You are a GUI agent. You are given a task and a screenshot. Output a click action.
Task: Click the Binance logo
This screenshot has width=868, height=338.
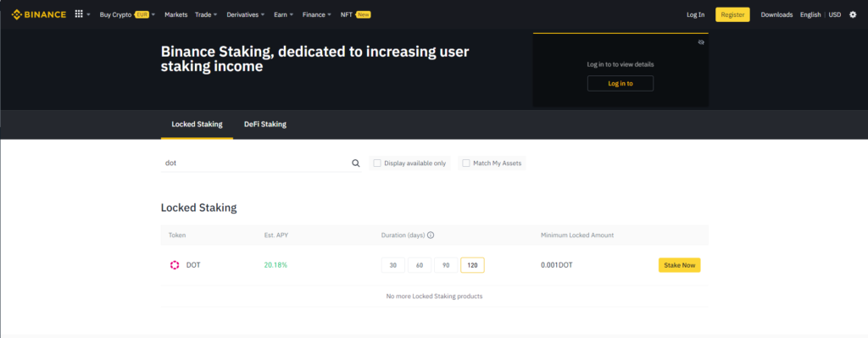(x=39, y=14)
